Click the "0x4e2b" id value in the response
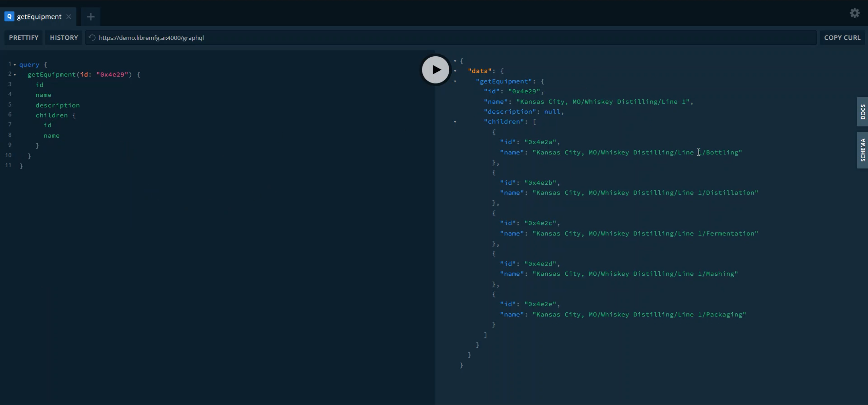 [540, 183]
